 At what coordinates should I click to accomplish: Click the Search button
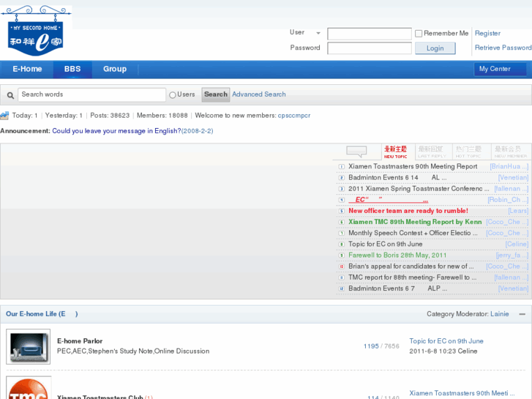coord(216,94)
